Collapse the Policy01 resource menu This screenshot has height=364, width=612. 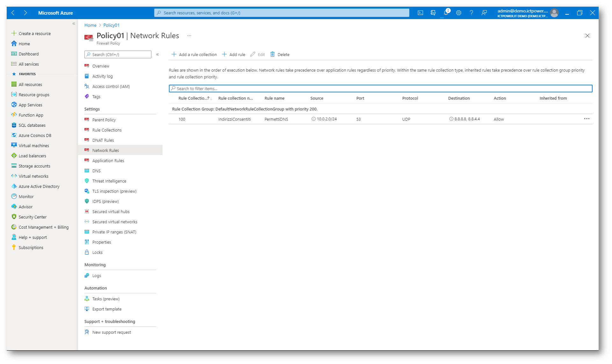point(158,54)
